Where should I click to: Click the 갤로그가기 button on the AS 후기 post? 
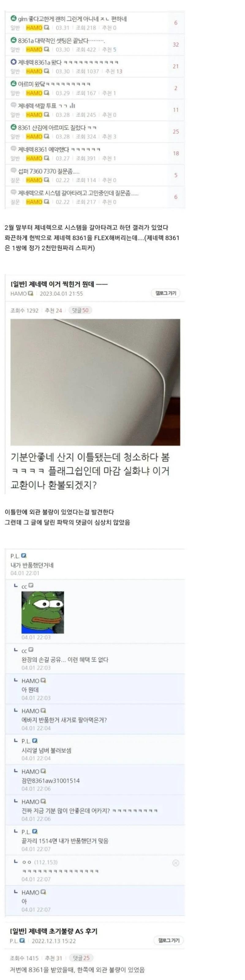[x=169, y=941]
